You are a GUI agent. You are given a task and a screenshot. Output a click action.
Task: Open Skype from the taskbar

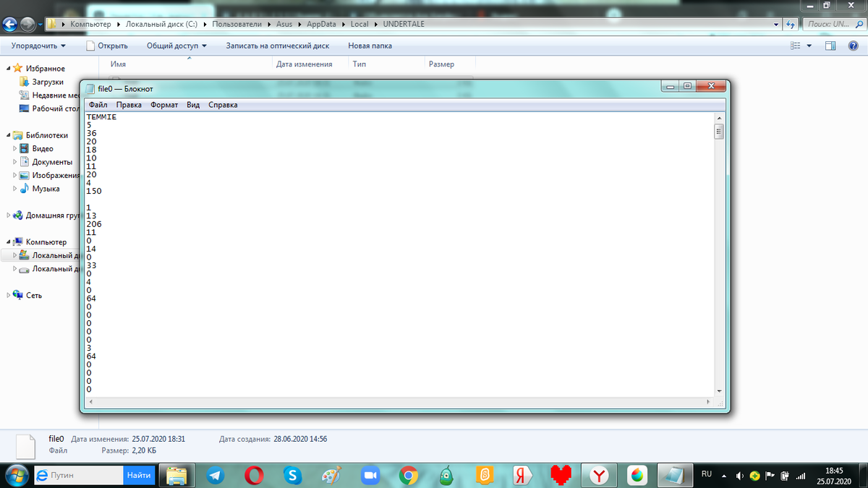pos(292,475)
